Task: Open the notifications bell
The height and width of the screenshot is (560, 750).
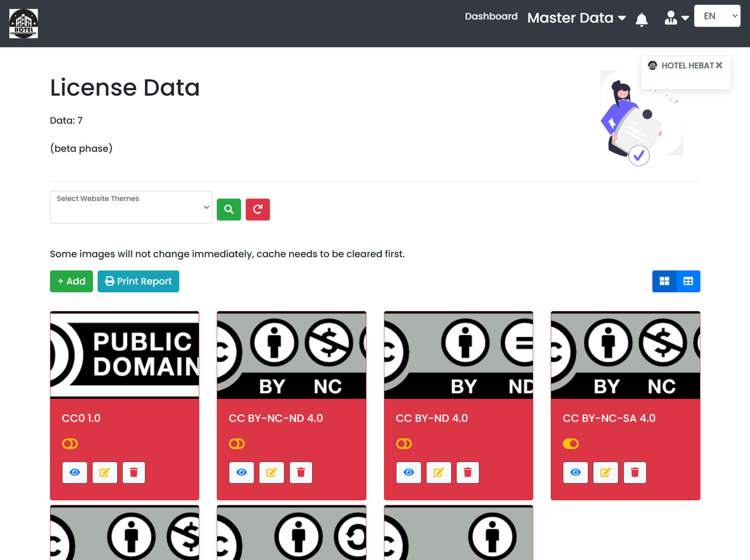Action: (x=642, y=20)
